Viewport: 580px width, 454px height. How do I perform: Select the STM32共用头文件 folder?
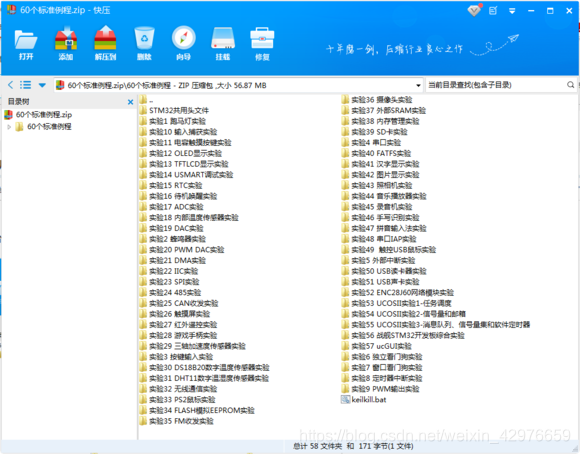click(174, 110)
